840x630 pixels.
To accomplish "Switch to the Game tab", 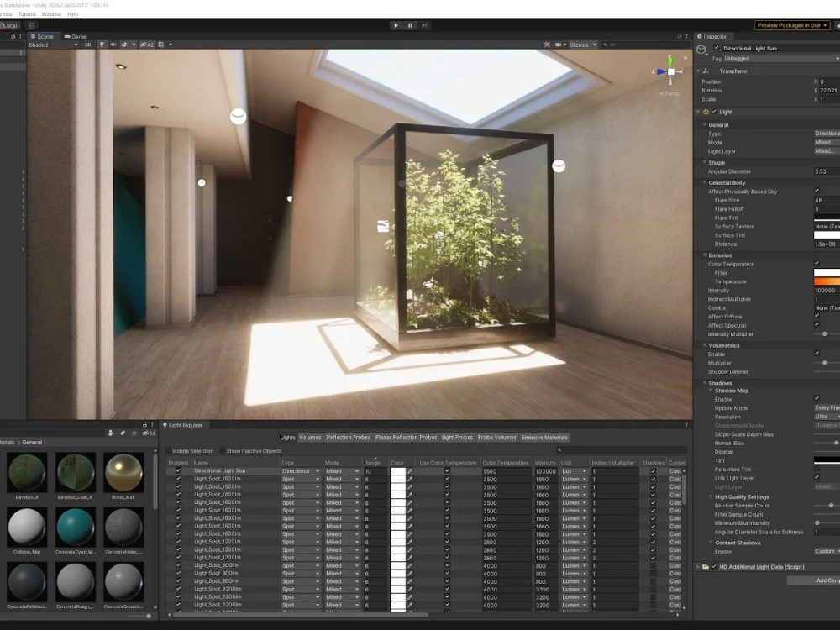I will (x=75, y=36).
